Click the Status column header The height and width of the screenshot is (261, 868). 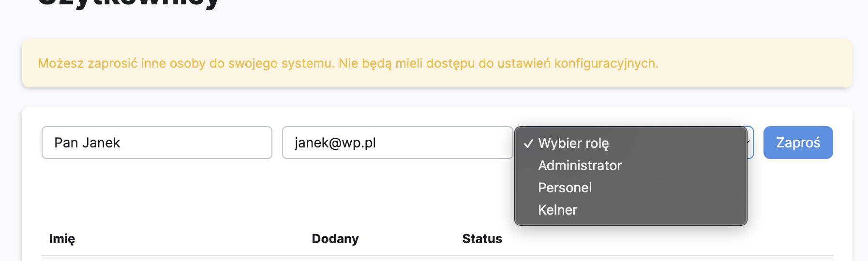click(482, 239)
